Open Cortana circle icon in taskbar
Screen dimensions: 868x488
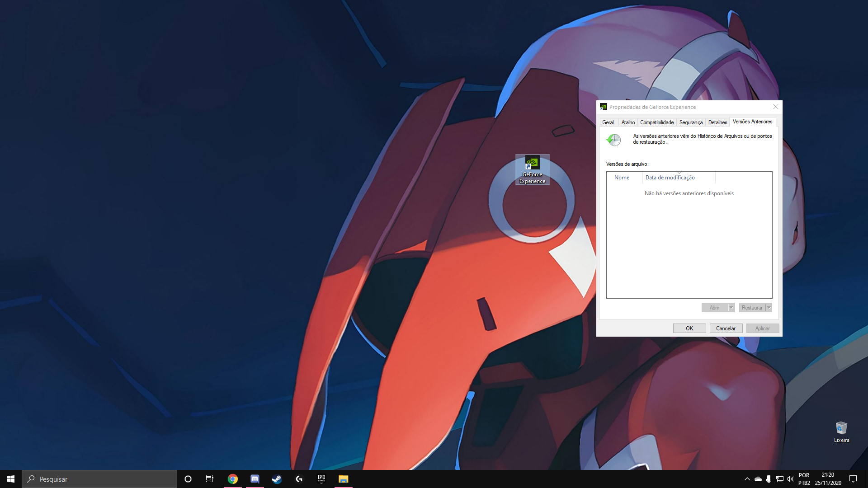point(188,479)
